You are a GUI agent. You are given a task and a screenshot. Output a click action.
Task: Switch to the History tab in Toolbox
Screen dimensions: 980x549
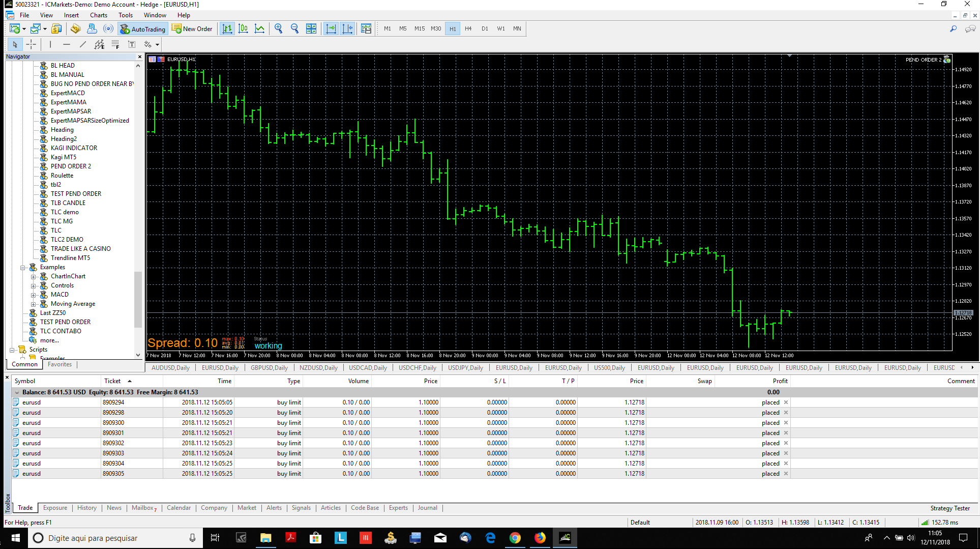coord(87,508)
